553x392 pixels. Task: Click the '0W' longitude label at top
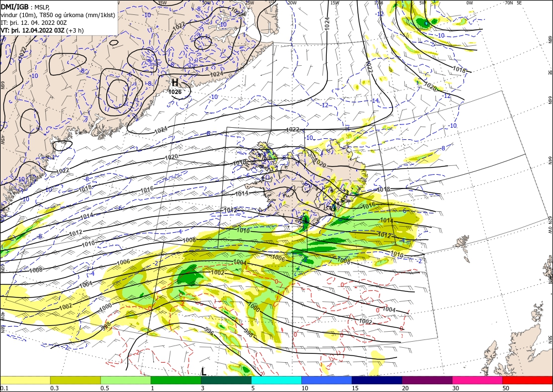(469, 3)
